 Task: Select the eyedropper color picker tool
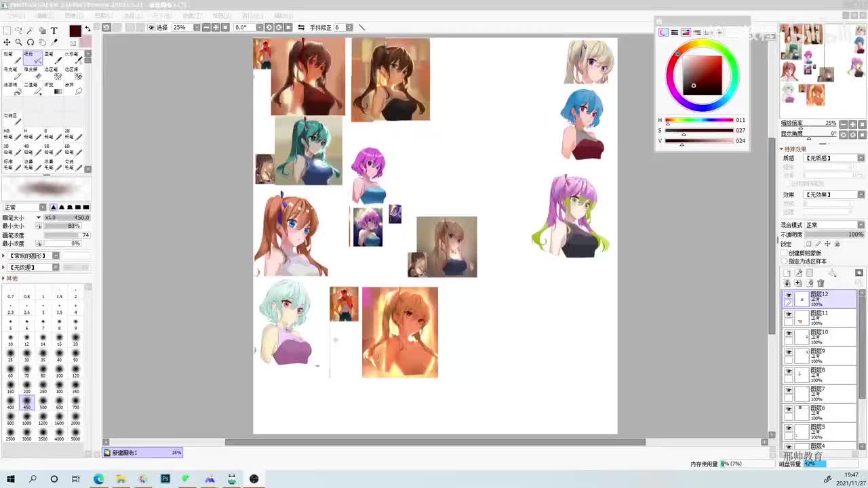pos(54,42)
